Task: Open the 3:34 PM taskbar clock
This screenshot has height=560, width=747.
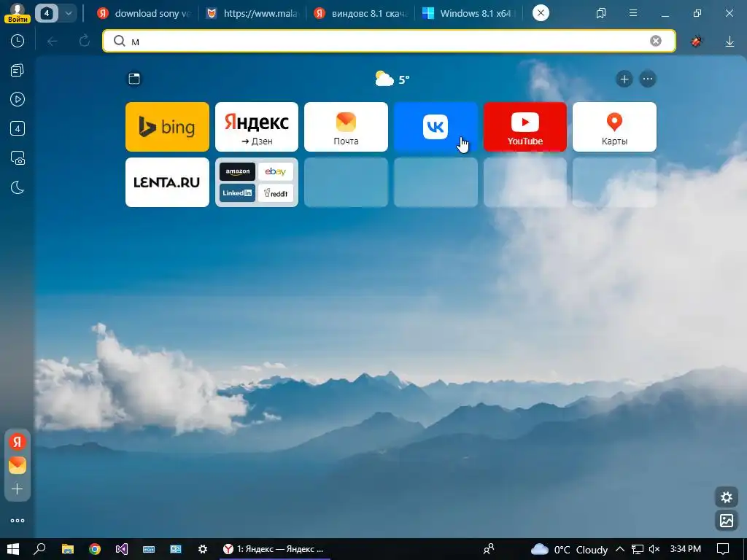Action: [685, 549]
